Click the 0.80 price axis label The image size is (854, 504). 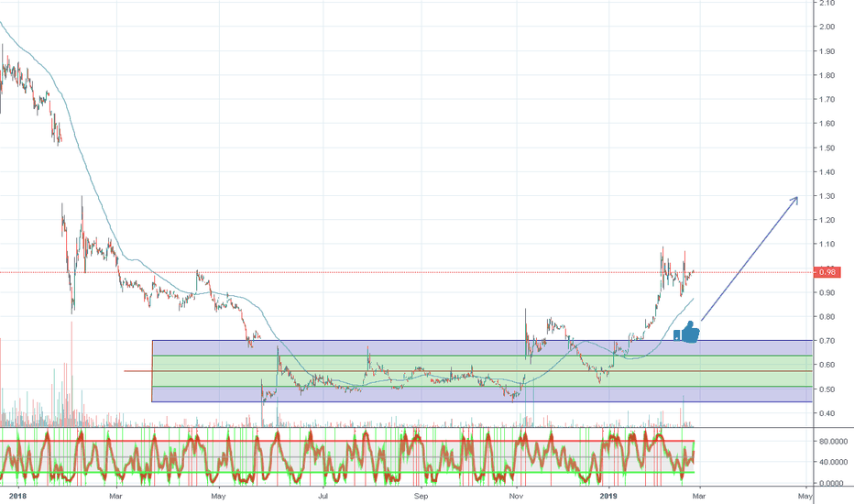[x=827, y=316]
